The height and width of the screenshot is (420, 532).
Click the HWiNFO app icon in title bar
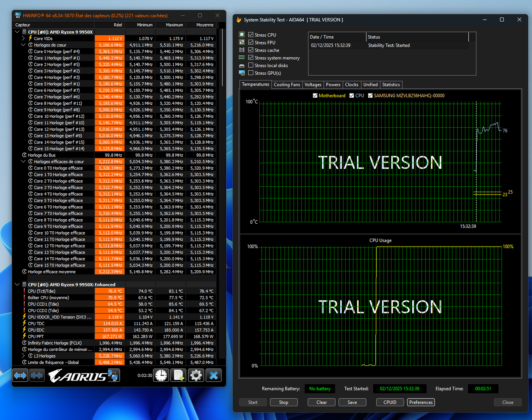coord(18,15)
